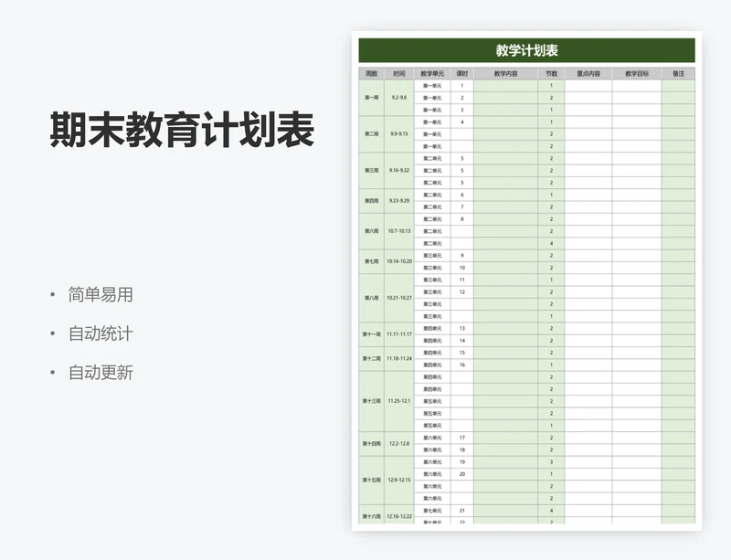
Task: Click the 课时 cell showing 19
Action: tap(462, 462)
